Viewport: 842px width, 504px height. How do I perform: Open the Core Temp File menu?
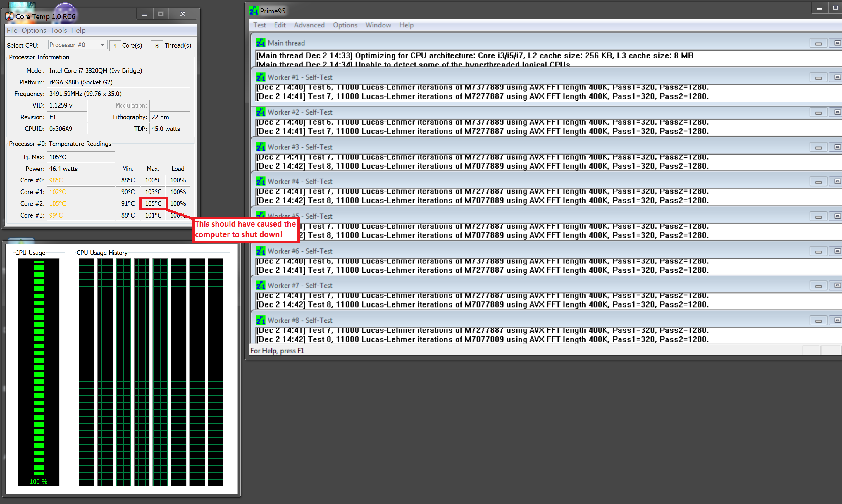(x=12, y=30)
